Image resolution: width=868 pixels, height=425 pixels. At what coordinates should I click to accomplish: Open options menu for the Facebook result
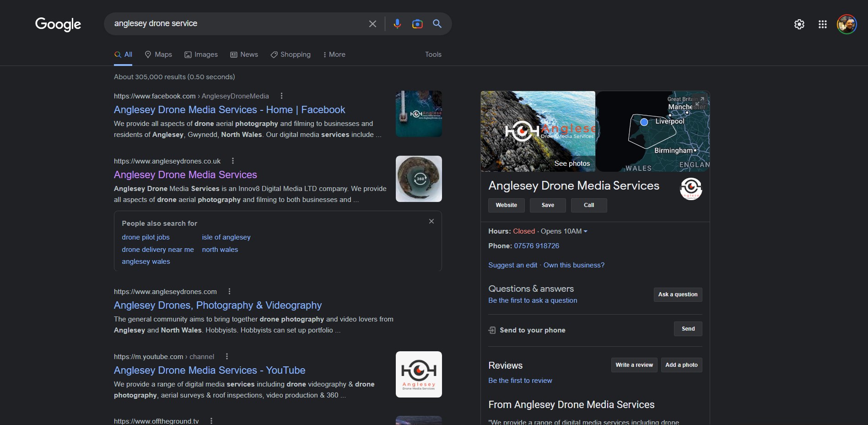point(281,96)
